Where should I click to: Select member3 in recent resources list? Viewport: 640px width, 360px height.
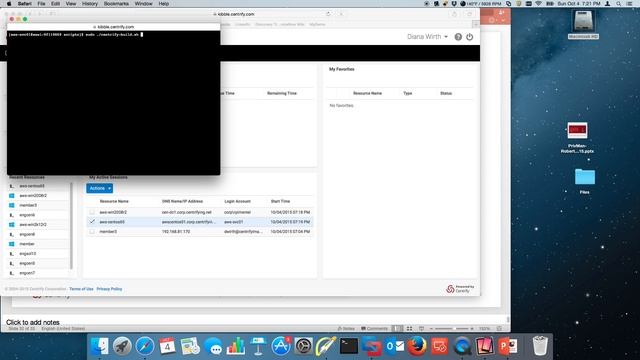click(28, 205)
